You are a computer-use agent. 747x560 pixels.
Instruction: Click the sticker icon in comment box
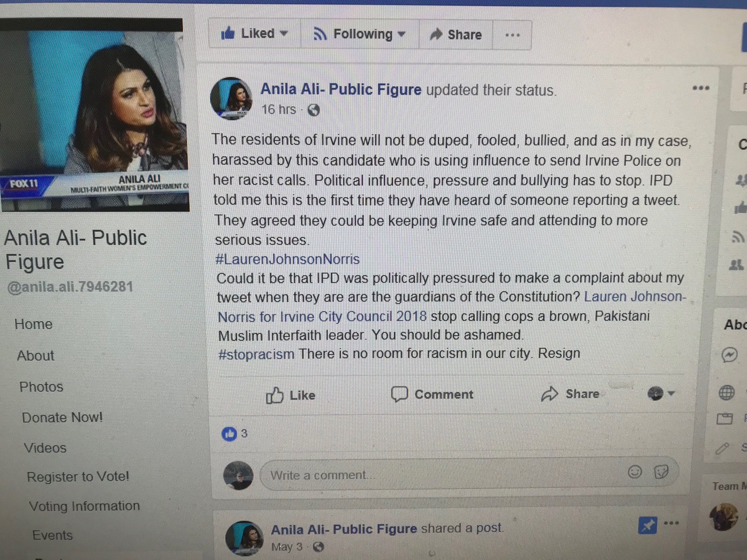coord(661,471)
